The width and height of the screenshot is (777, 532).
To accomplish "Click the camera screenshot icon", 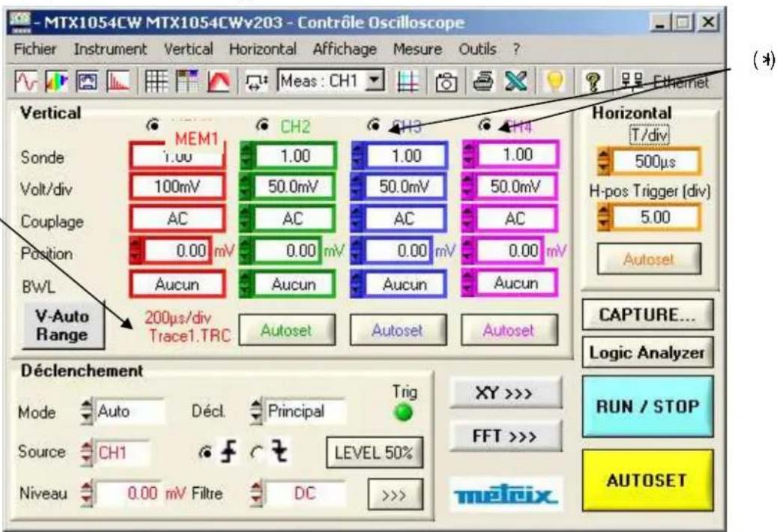I will pyautogui.click(x=446, y=82).
